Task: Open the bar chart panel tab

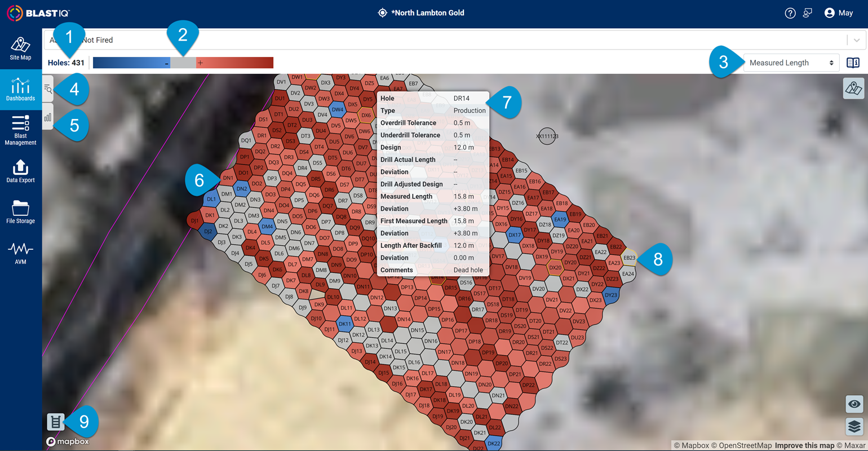Action: (48, 117)
